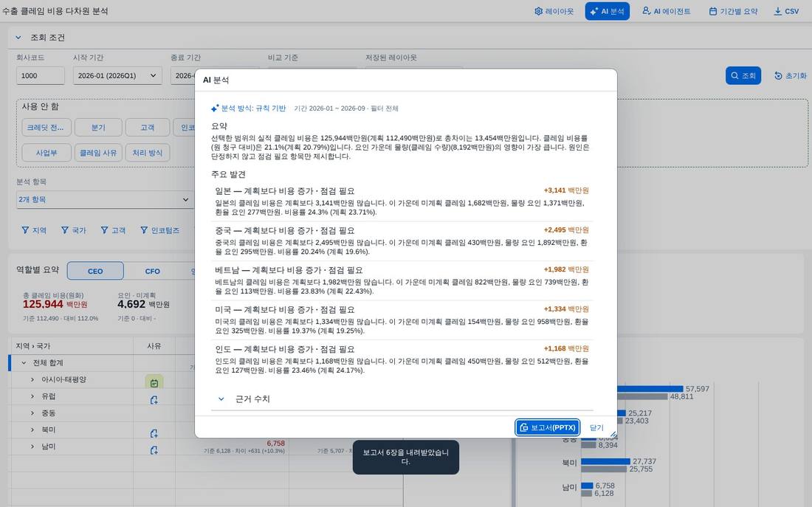The height and width of the screenshot is (507, 812).
Task: Click the blue 조회 search button
Action: (743, 75)
